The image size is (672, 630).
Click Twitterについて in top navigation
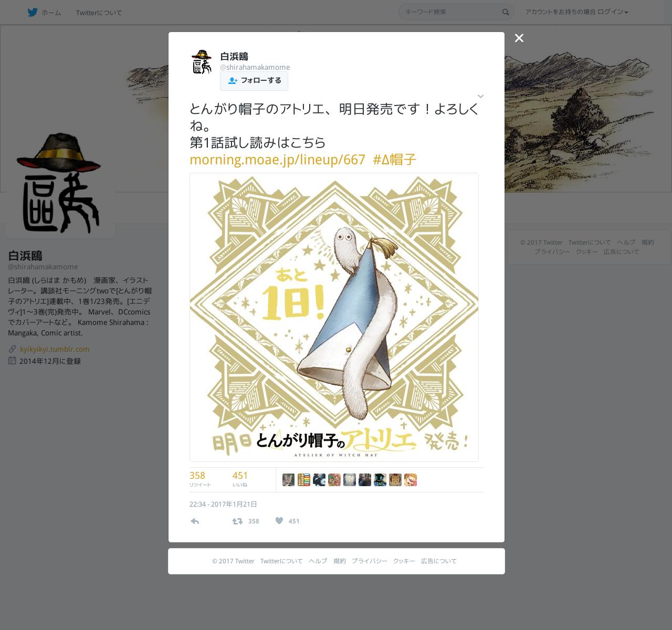(99, 13)
